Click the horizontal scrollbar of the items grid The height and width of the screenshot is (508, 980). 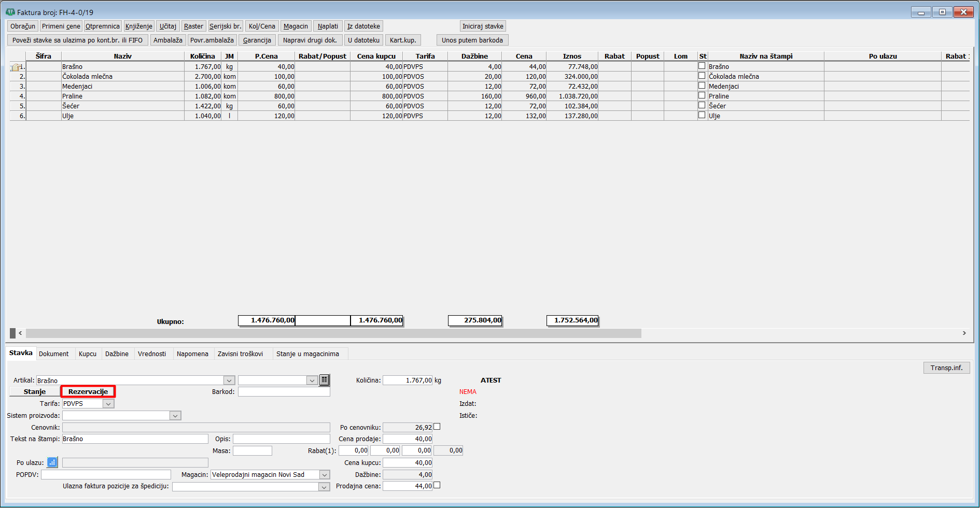point(333,333)
